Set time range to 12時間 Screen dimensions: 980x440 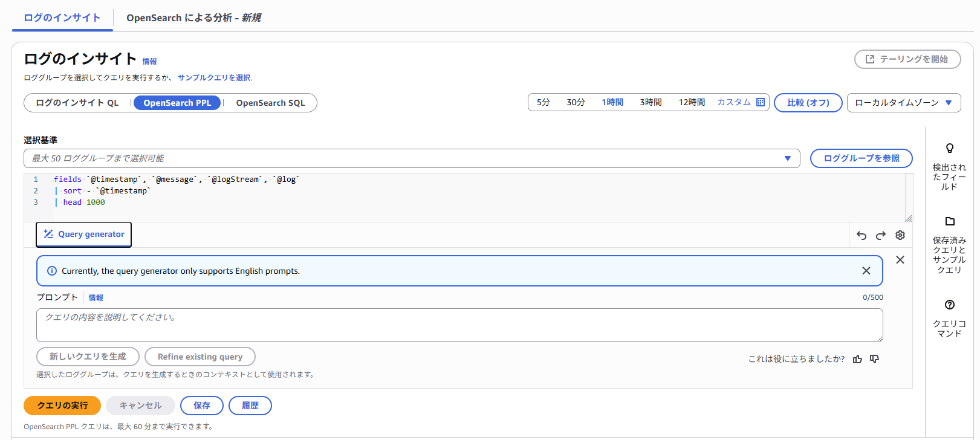692,102
